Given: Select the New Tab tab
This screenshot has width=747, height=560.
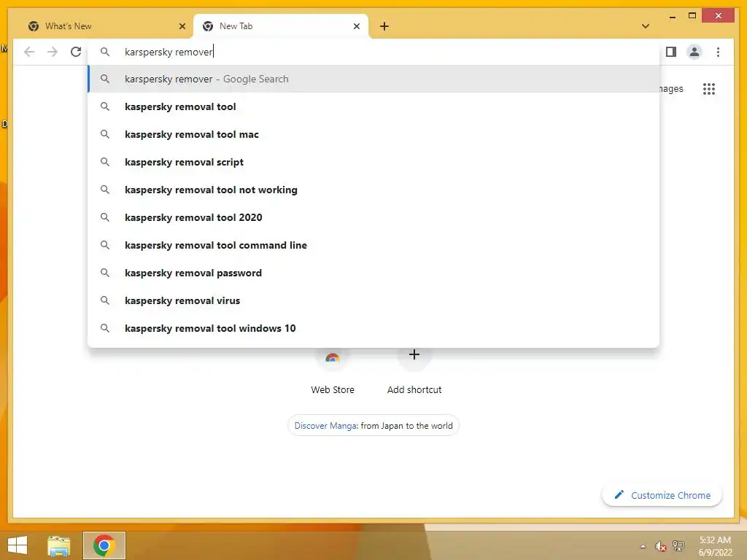Looking at the screenshot, I should [281, 26].
